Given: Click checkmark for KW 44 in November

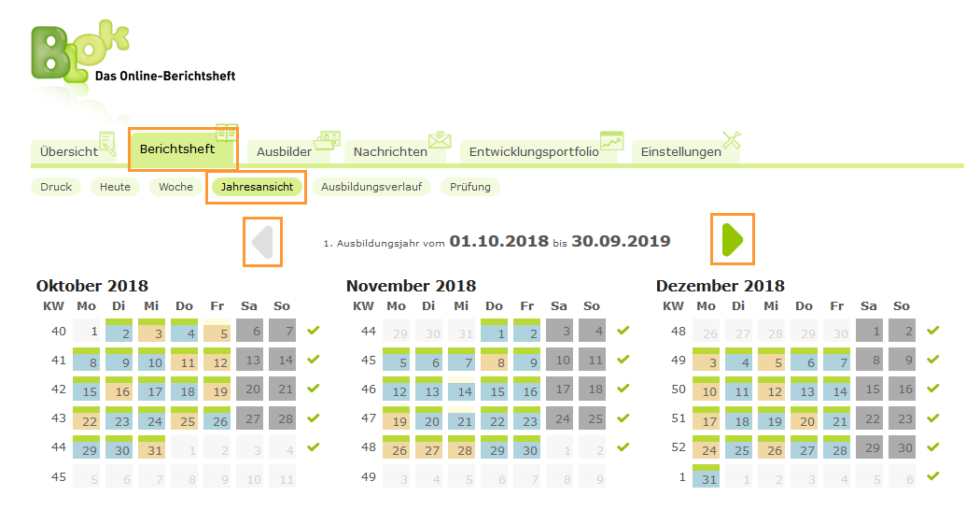Looking at the screenshot, I should tap(623, 330).
